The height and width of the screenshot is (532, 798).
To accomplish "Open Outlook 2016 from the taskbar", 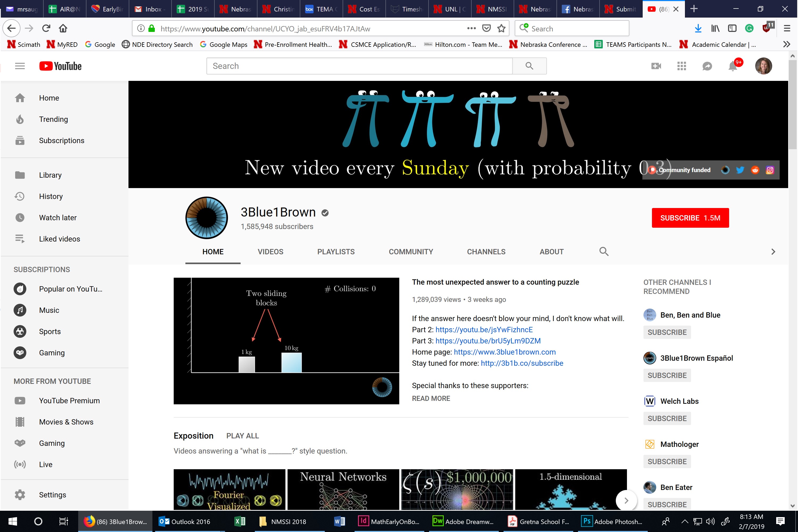I will pos(185,521).
